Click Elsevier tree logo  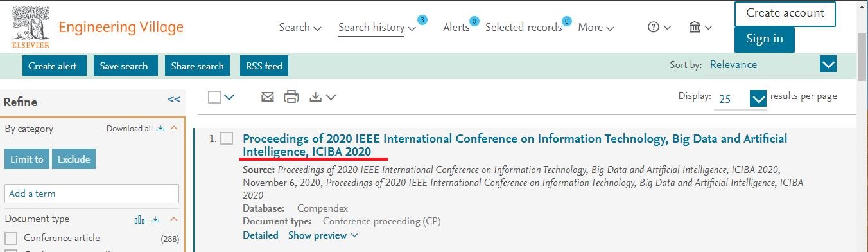click(x=31, y=28)
